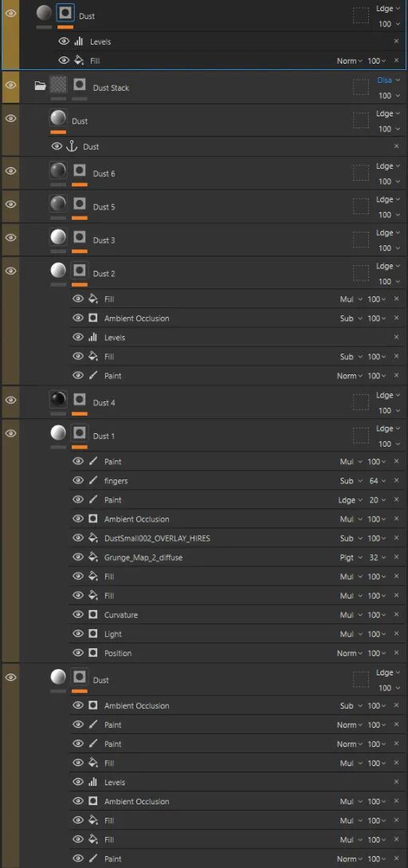
Task: Select the DustSmall002_OVERLAY_HIRES effect row
Action: pyautogui.click(x=238, y=538)
